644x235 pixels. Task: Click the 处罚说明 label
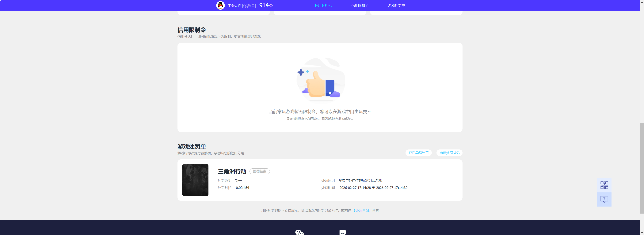[x=224, y=180]
